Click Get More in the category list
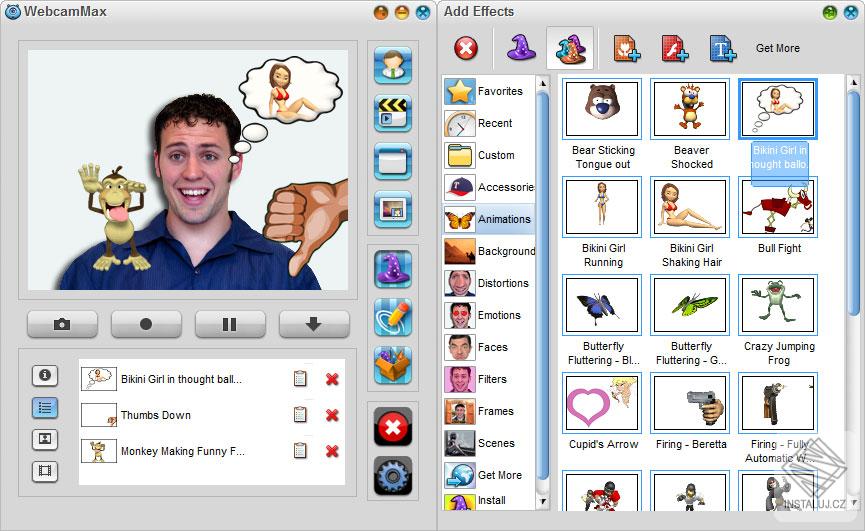This screenshot has height=531, width=865. click(488, 475)
